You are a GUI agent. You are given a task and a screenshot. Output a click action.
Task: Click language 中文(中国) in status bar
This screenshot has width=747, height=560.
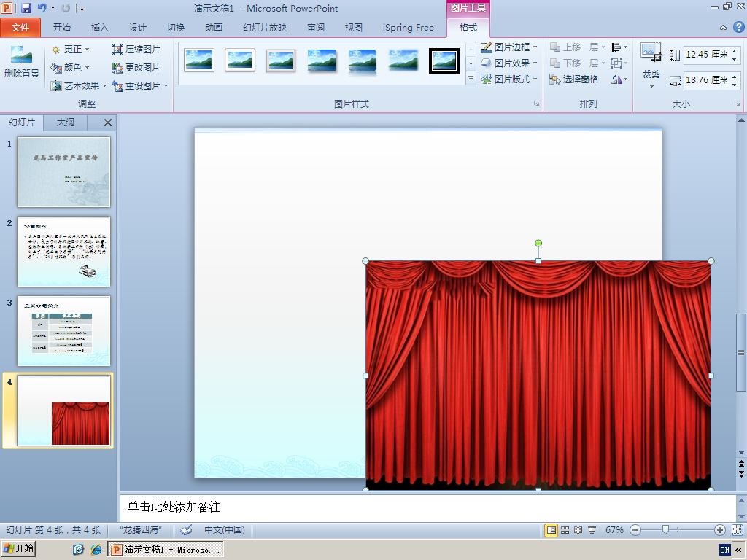point(225,529)
